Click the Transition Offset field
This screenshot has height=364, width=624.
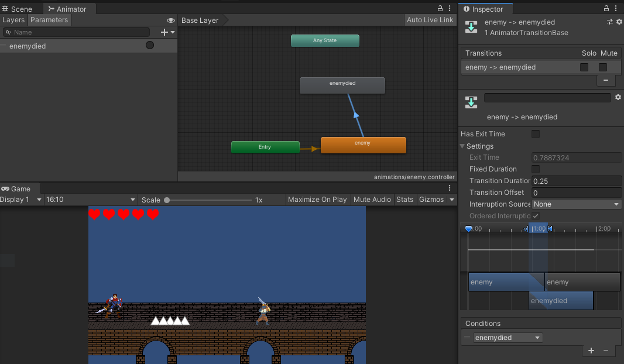pyautogui.click(x=576, y=193)
